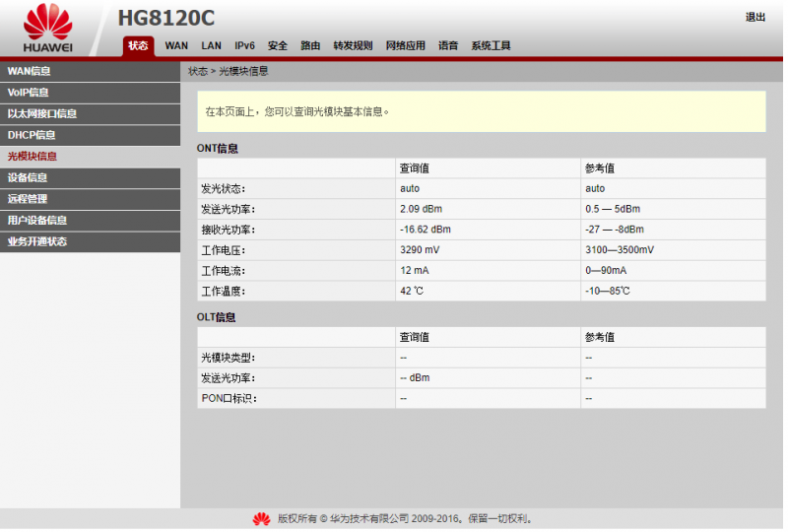Screen dimensions: 788x532
Task: Go to the 安全 tab
Action: [278, 45]
